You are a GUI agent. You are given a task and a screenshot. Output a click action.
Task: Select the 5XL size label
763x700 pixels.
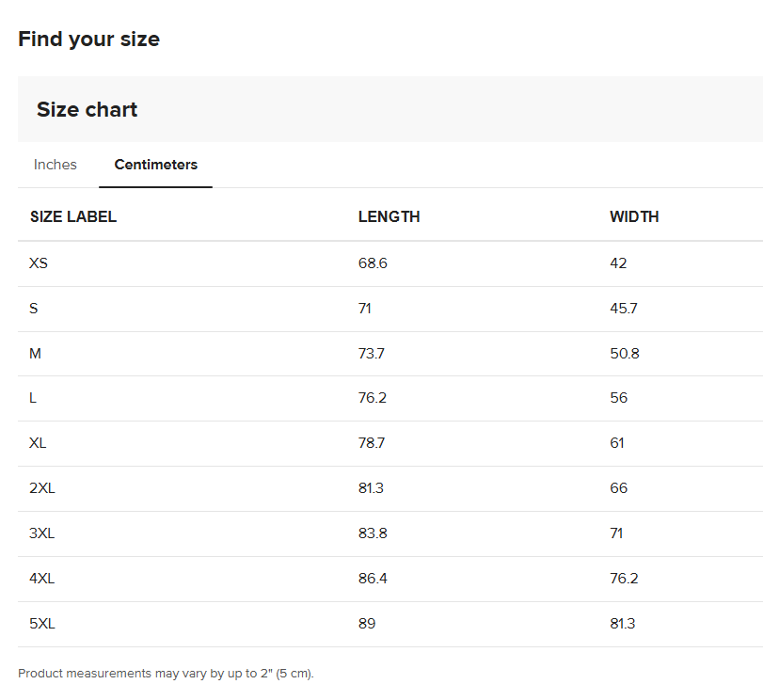(42, 624)
